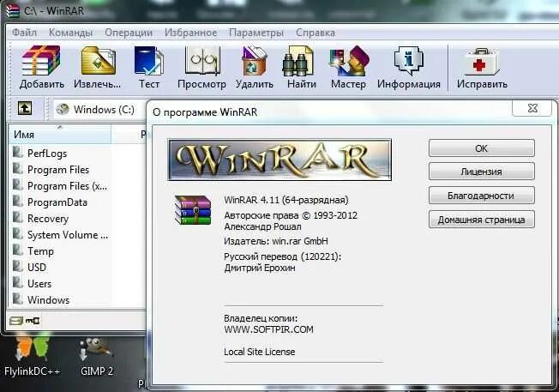559x392 pixels.
Task: Confirm the About dialog with OK
Action: click(x=482, y=148)
